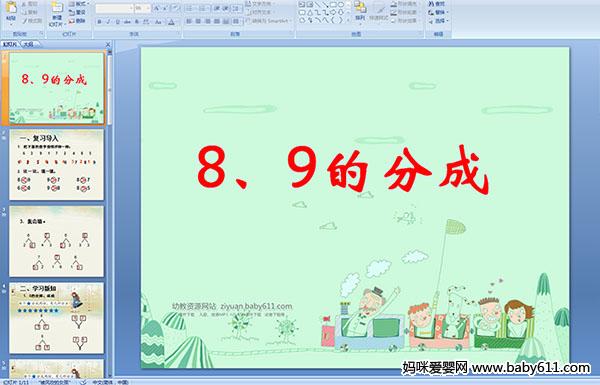The image size is (600, 385).
Task: Click the Find button in editing group
Action: click(x=437, y=4)
